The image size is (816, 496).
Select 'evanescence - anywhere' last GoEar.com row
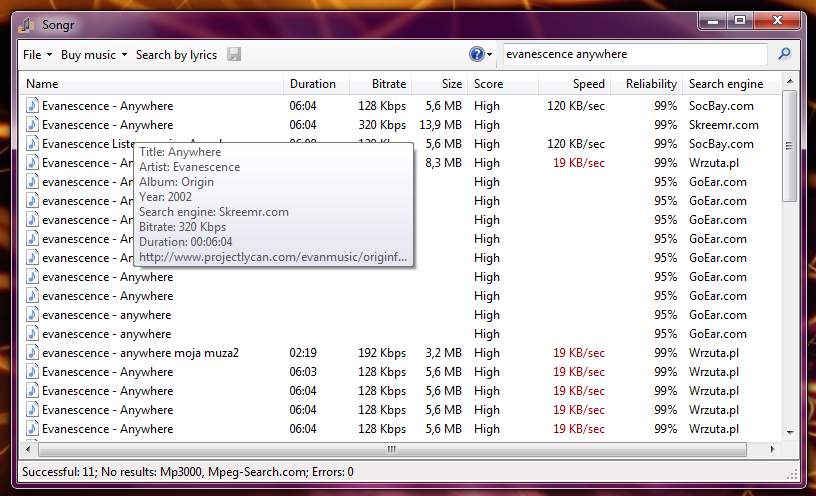point(401,334)
